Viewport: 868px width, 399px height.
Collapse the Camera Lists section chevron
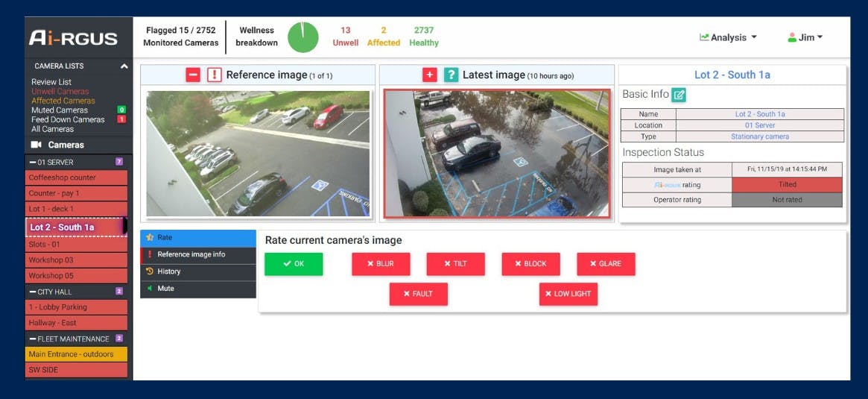click(124, 66)
